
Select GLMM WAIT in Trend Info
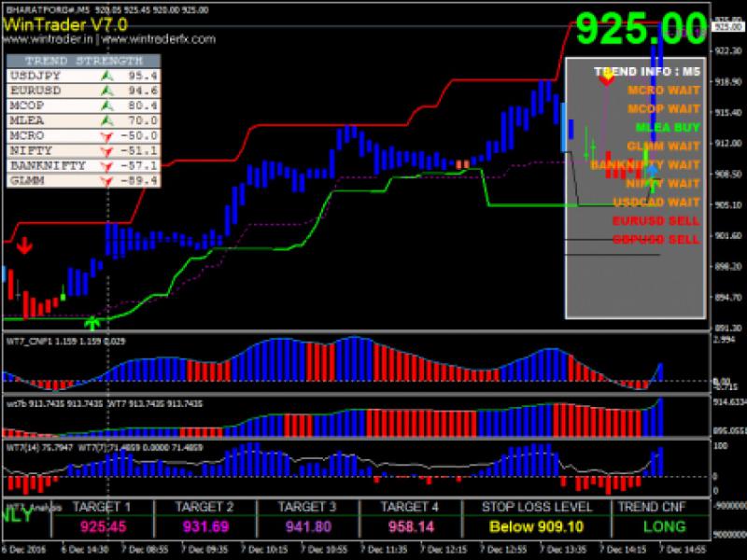664,147
